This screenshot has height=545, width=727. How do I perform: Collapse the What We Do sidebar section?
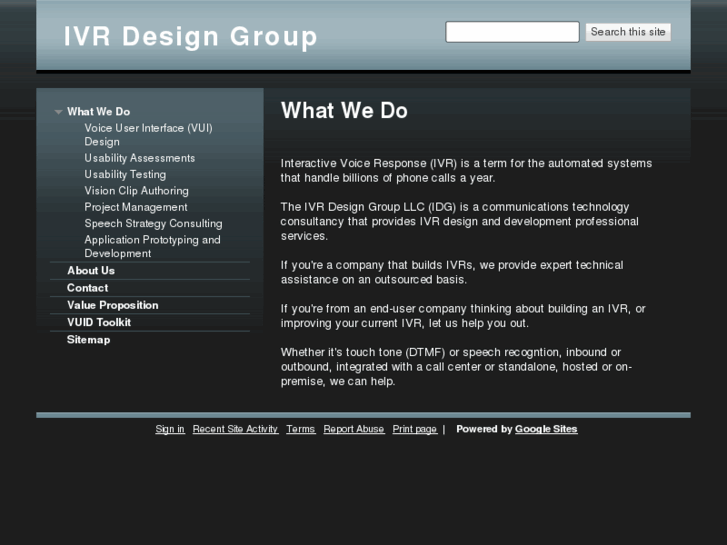click(58, 112)
